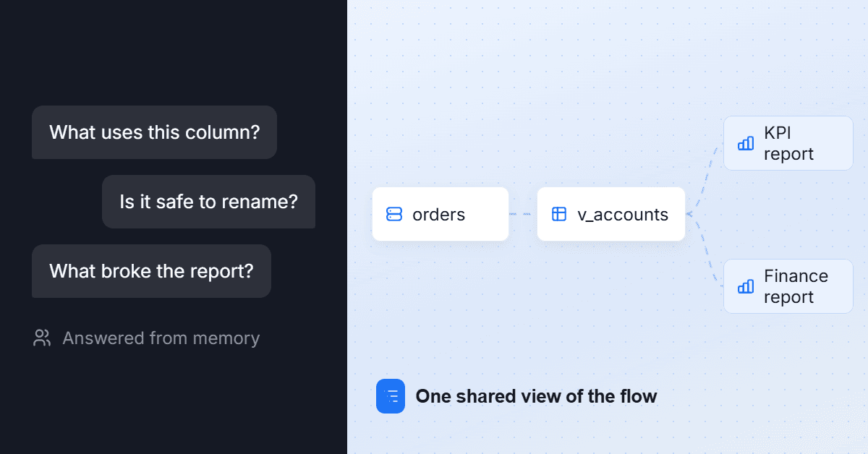Select the "What broke the report?" message
Screen dimensions: 868x454
(x=151, y=271)
